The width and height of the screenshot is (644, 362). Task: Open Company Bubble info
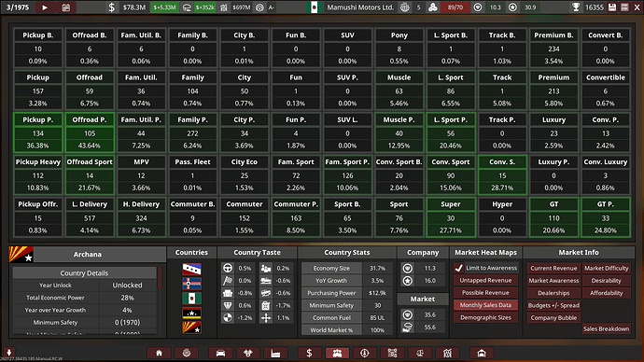click(553, 317)
